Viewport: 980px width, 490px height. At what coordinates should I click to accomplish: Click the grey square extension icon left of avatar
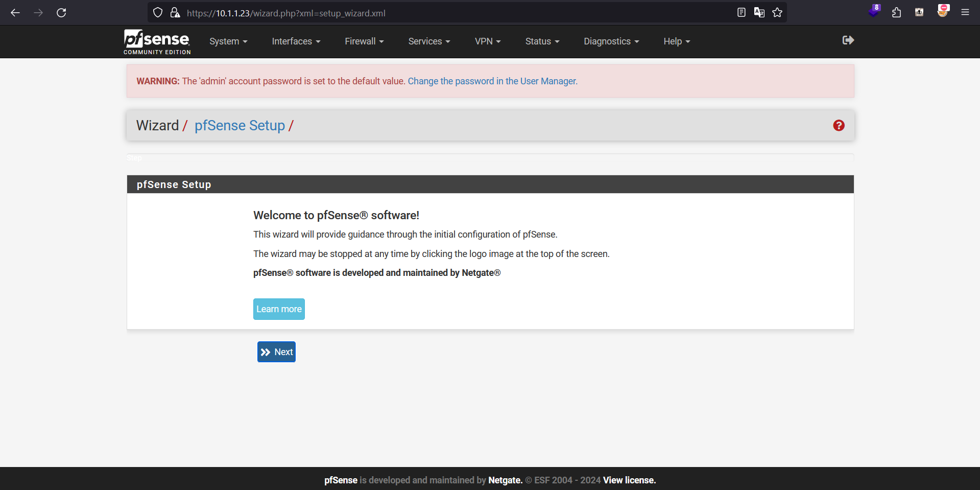coord(919,13)
